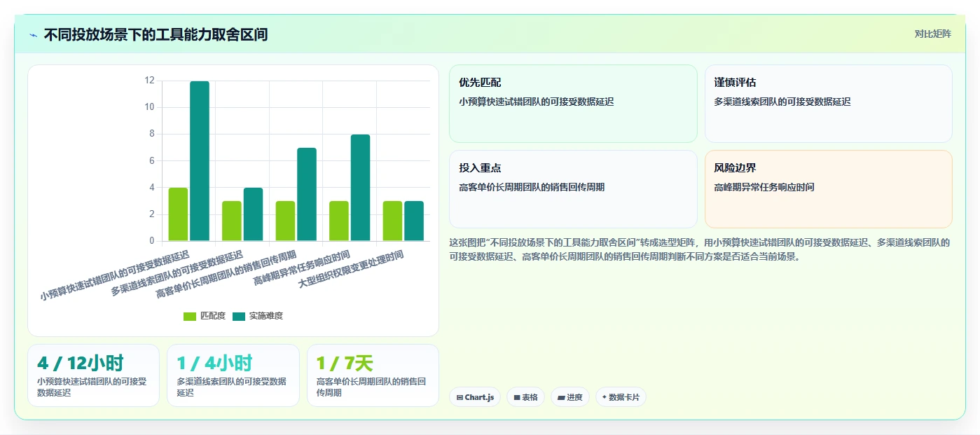Viewport: 980px width, 435px height.
Task: Open the 风险边界 card
Action: click(x=828, y=189)
